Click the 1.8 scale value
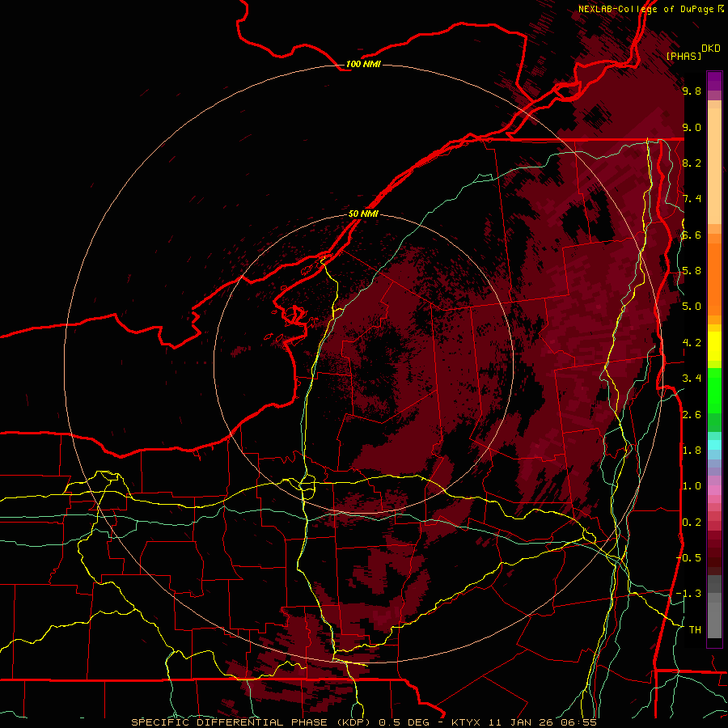Screen dimensions: 728x728 (692, 450)
